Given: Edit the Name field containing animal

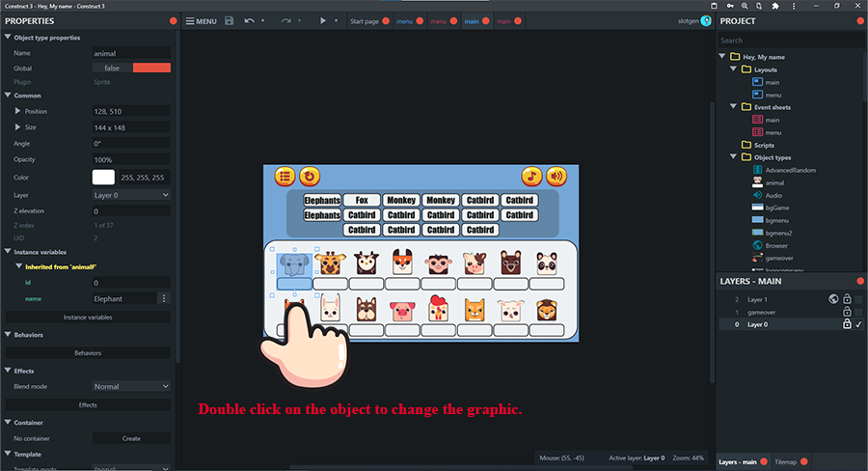Looking at the screenshot, I should coord(131,53).
